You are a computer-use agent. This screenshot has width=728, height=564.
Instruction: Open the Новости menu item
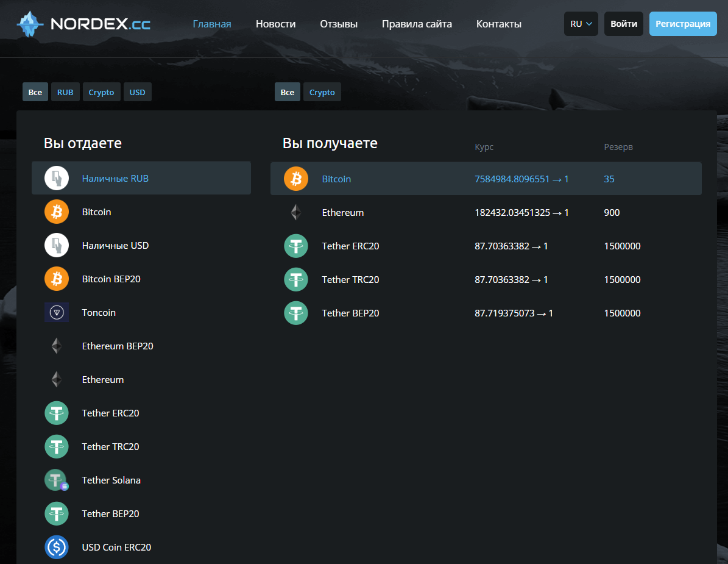pos(275,24)
